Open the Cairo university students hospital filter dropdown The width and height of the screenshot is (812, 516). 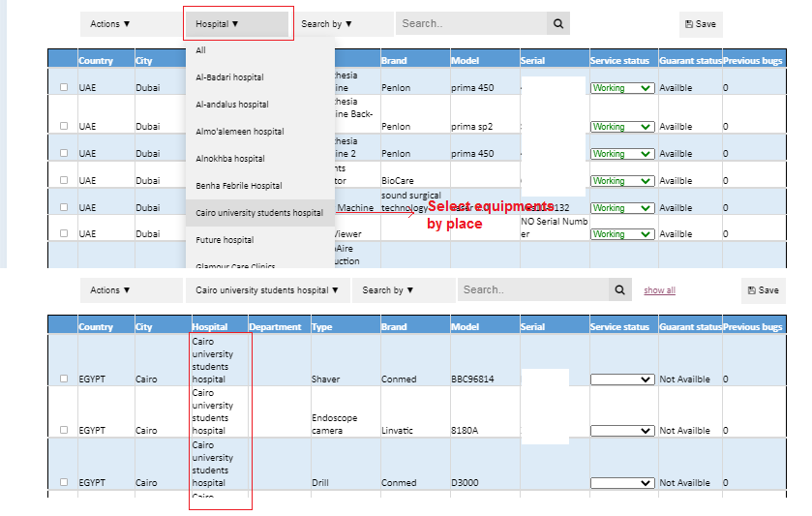(267, 289)
